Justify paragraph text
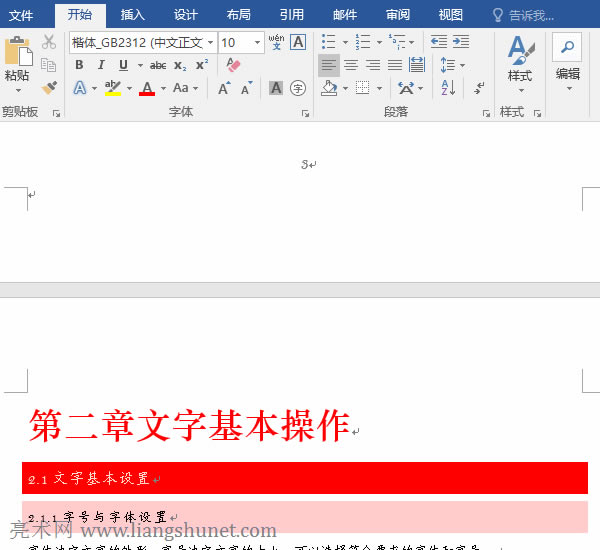 395,65
